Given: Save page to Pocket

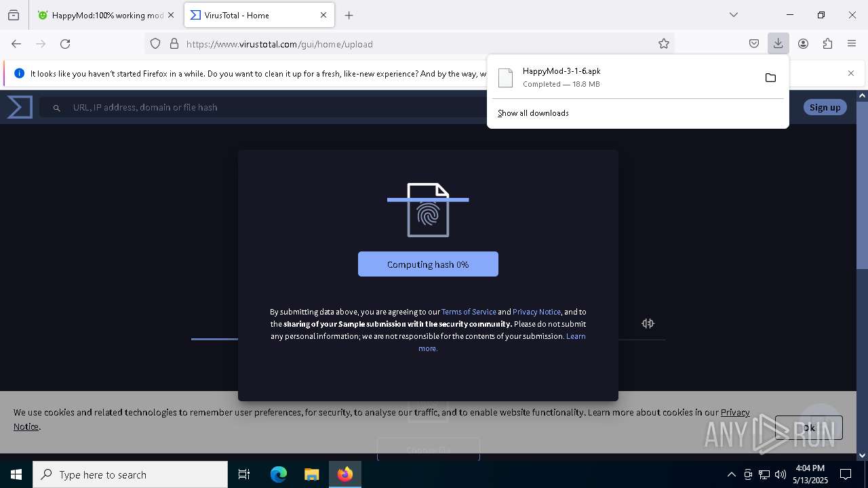Looking at the screenshot, I should pos(754,43).
